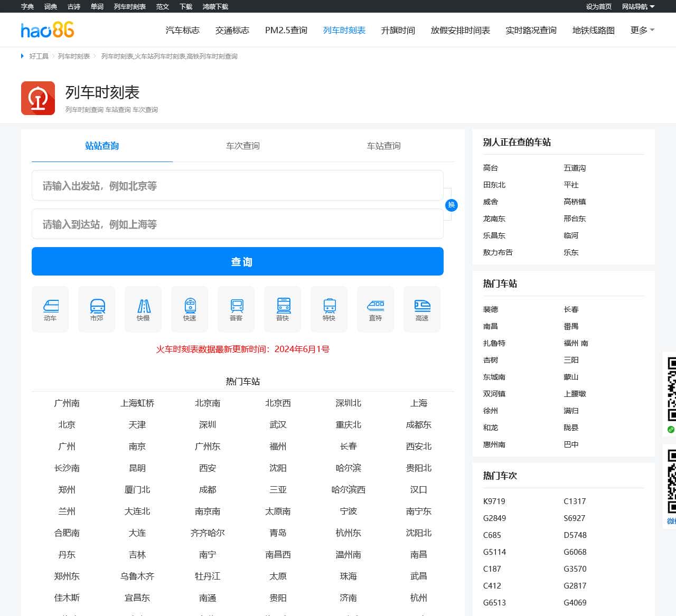676x616 pixels.
Task: Select the 高速 high-speed train icon
Action: coord(422,309)
